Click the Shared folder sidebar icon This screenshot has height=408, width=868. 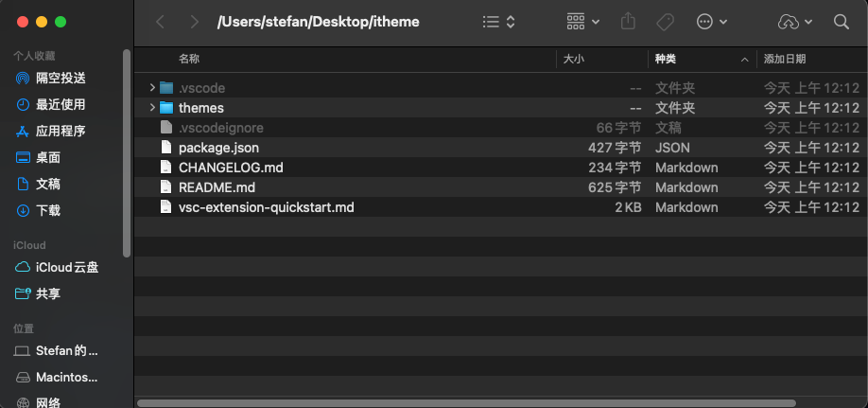(23, 293)
